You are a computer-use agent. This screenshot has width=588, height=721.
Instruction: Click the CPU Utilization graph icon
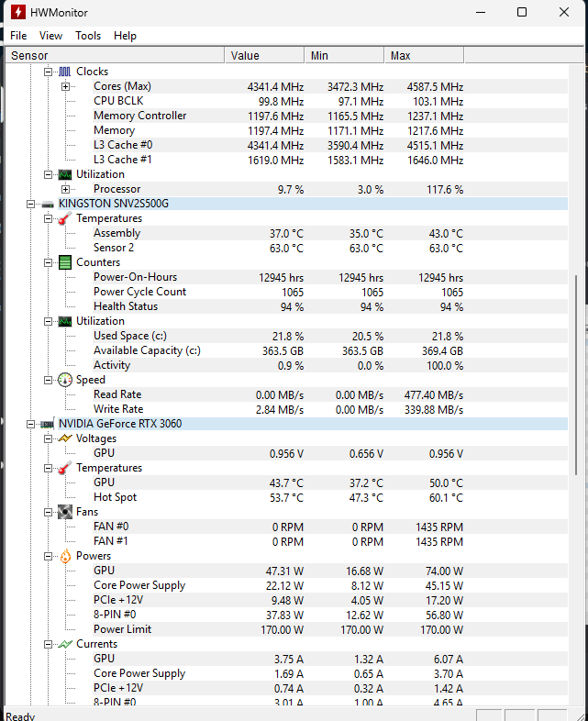click(x=65, y=174)
